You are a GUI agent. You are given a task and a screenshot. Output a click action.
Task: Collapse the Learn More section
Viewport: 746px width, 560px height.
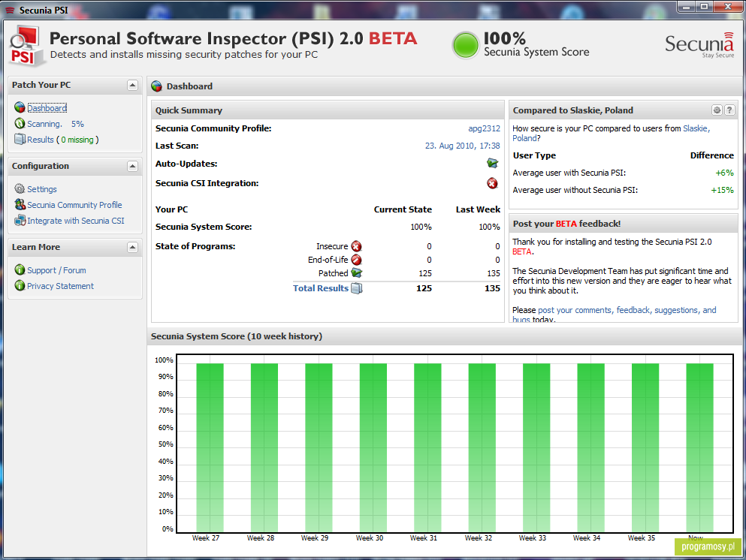[x=133, y=247]
